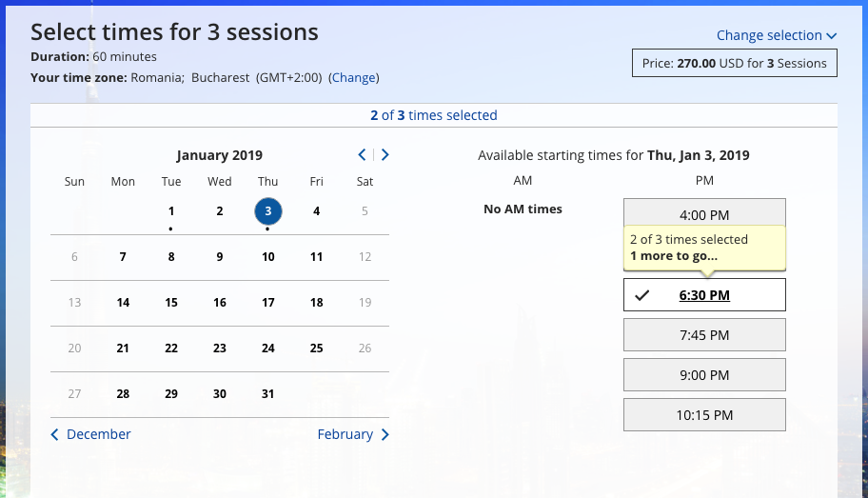868x498 pixels.
Task: Deselect the checked 6:30 PM time slot
Action: click(704, 295)
